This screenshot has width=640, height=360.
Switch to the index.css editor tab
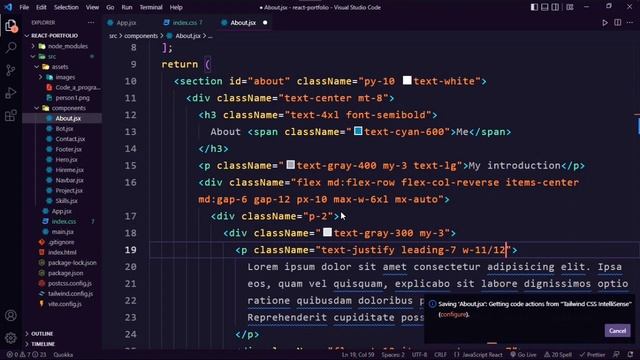(x=183, y=22)
